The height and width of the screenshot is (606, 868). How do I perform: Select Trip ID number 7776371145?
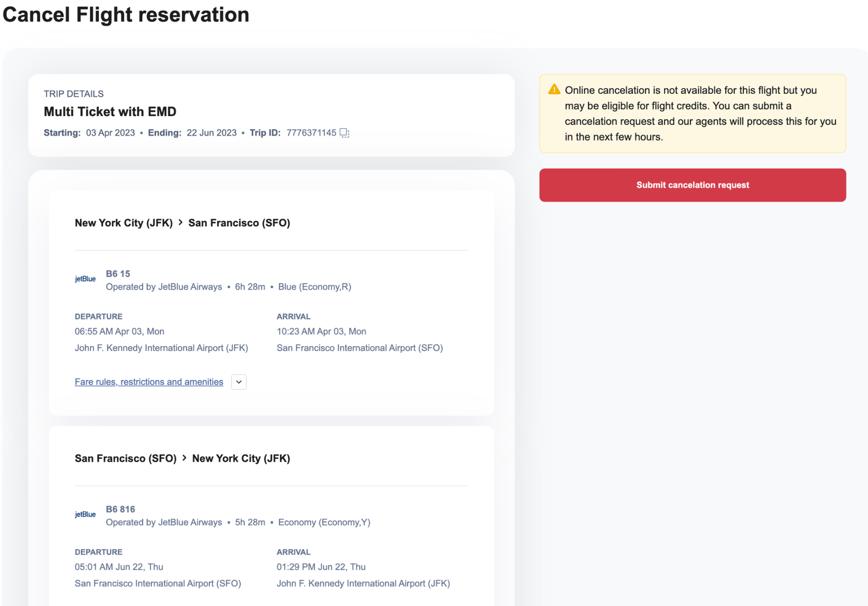tap(311, 133)
